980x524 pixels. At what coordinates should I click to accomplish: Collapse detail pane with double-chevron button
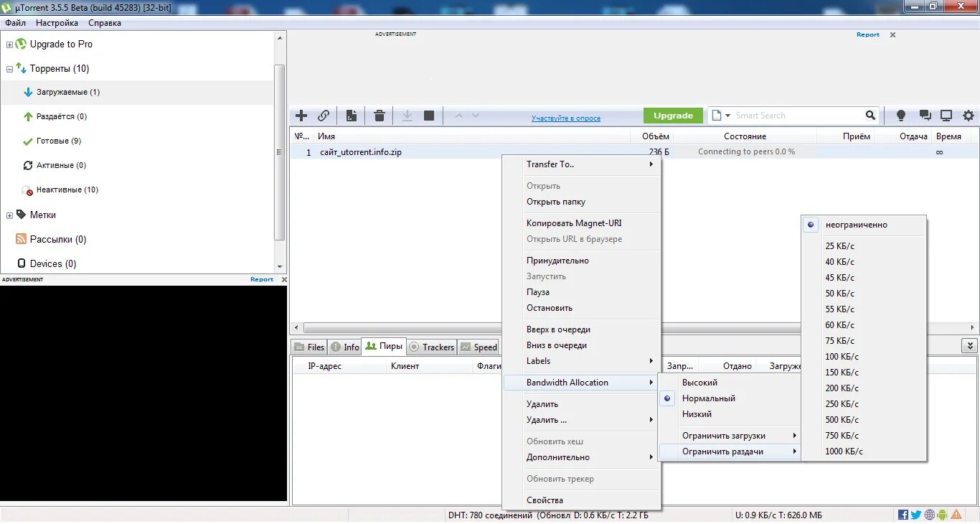click(x=970, y=346)
